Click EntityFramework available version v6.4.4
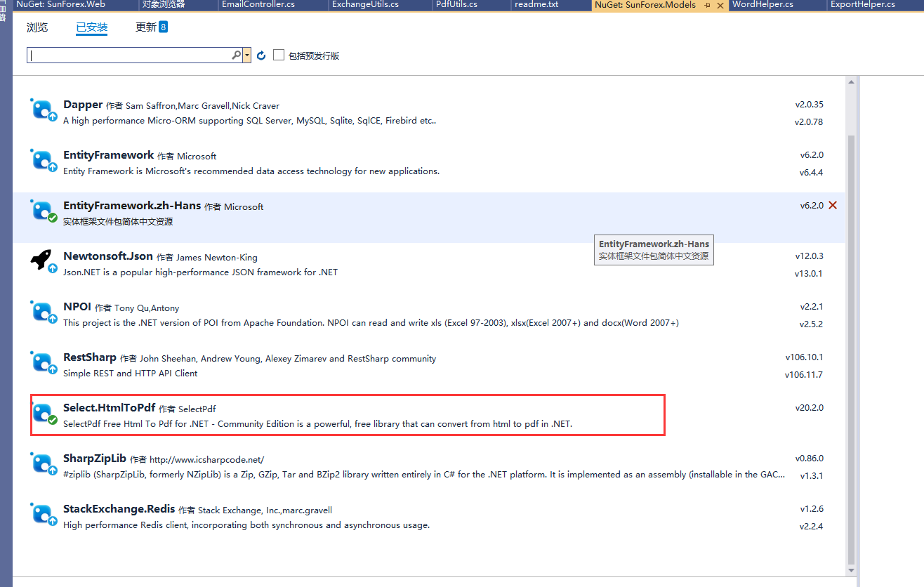The height and width of the screenshot is (587, 924). [812, 173]
